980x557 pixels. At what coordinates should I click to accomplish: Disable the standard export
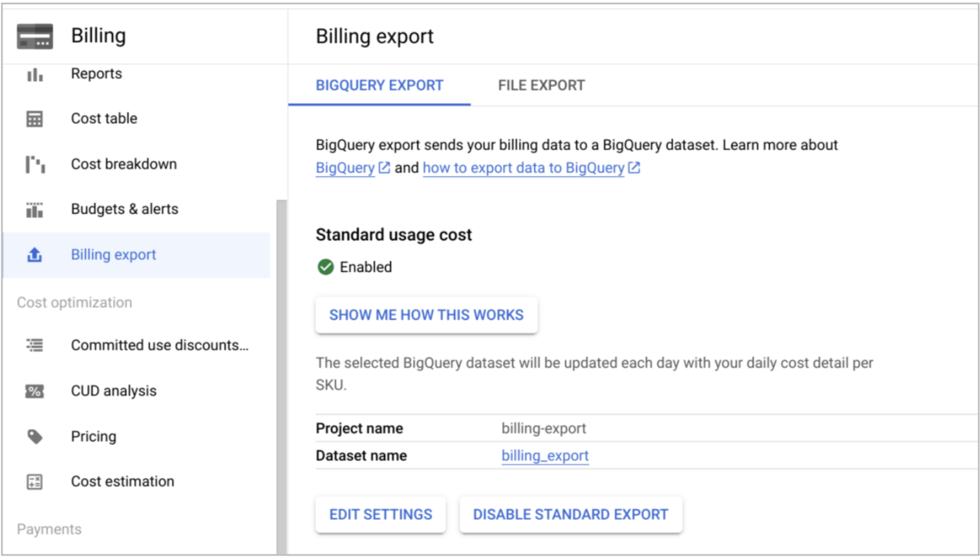click(x=570, y=514)
